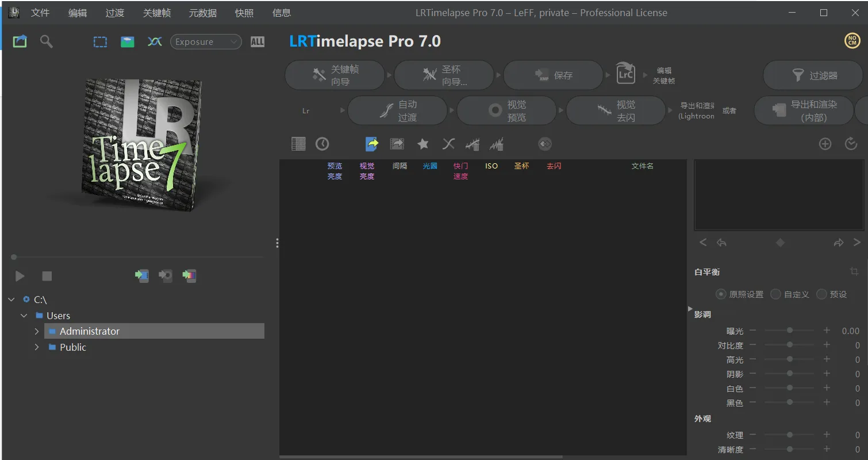Select the 自定义 radio button
Image resolution: width=868 pixels, height=460 pixels.
[775, 294]
